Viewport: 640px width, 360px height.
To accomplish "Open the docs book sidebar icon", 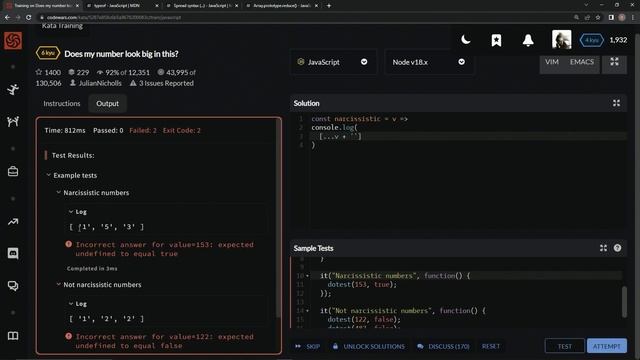I will (x=13, y=336).
